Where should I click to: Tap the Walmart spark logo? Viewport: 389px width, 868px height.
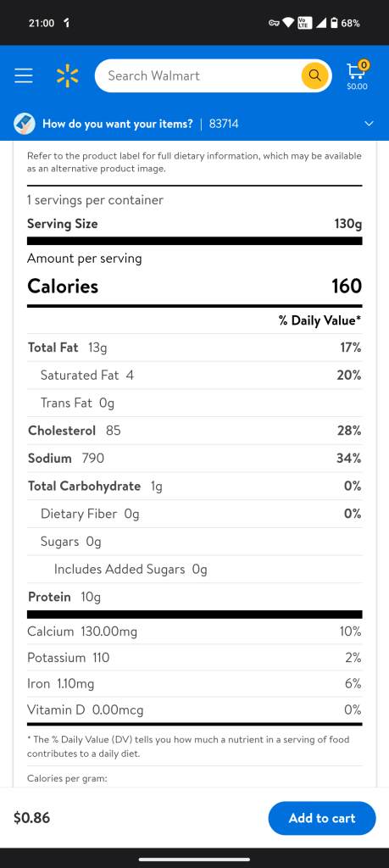[68, 75]
